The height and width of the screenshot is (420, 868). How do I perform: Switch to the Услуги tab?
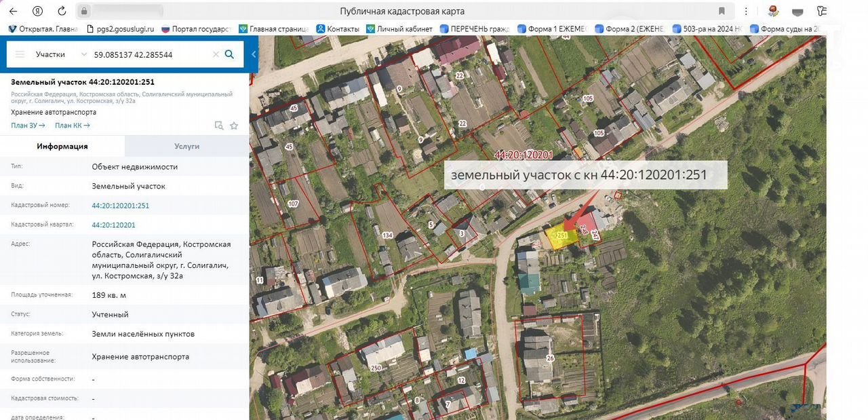[186, 146]
